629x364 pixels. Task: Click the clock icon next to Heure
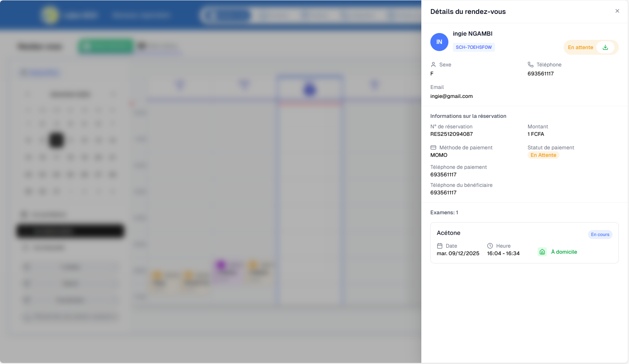490,246
